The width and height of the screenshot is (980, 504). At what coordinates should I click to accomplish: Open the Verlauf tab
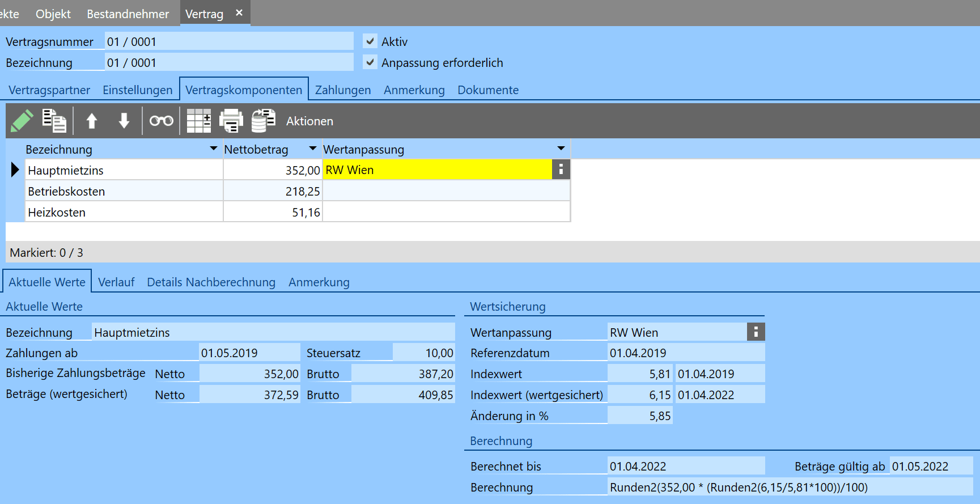tap(116, 282)
